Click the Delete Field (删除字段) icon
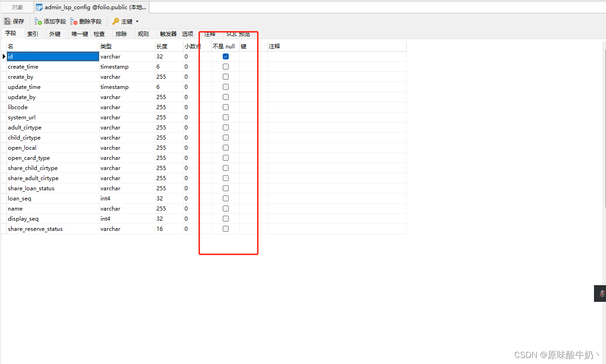This screenshot has width=606, height=364. tap(74, 21)
